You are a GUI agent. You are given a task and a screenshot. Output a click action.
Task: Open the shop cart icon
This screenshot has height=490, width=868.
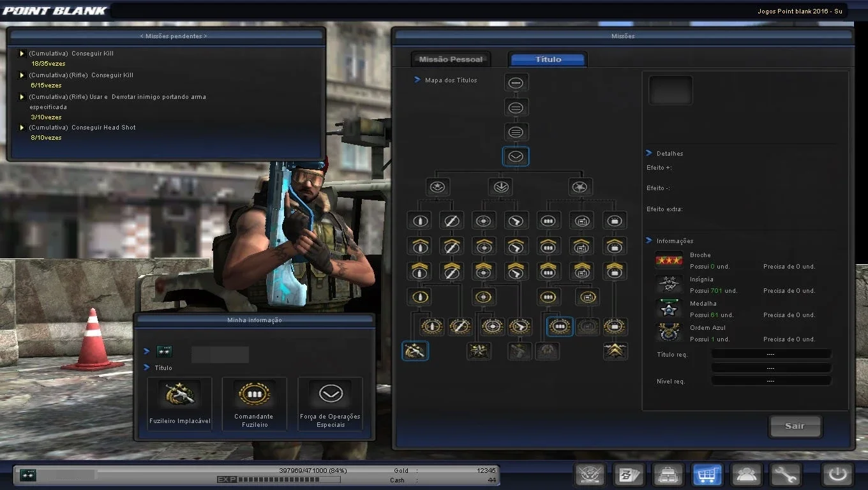[x=707, y=475]
